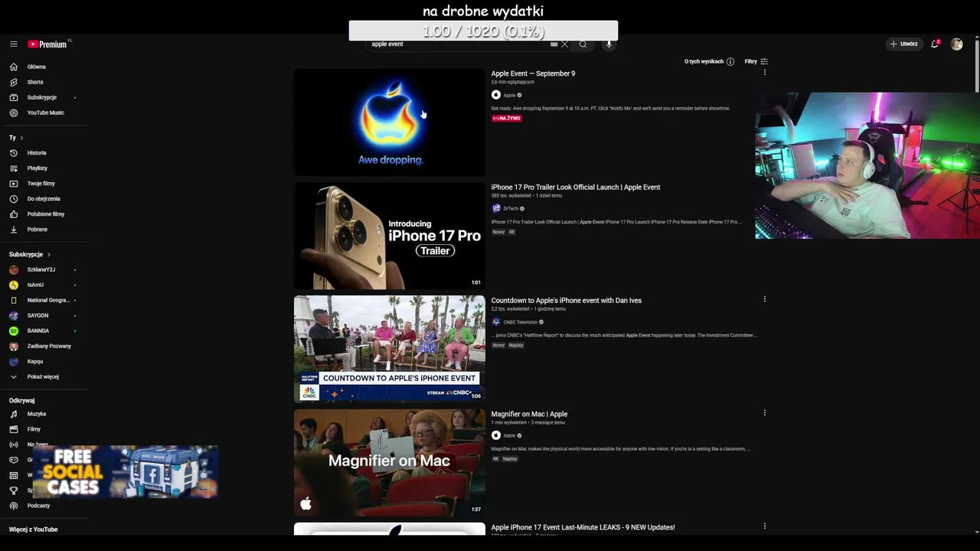
Task: Open more options for the Dan Ives video
Action: 764,299
